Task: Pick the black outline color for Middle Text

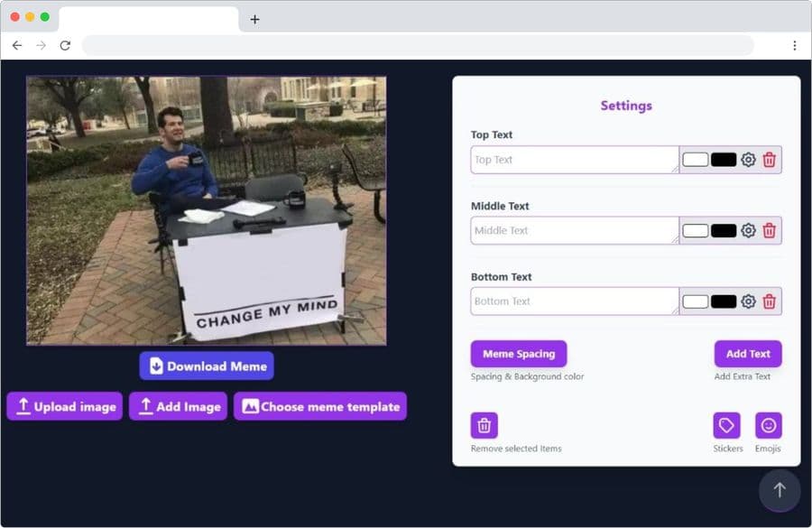Action: coord(724,230)
